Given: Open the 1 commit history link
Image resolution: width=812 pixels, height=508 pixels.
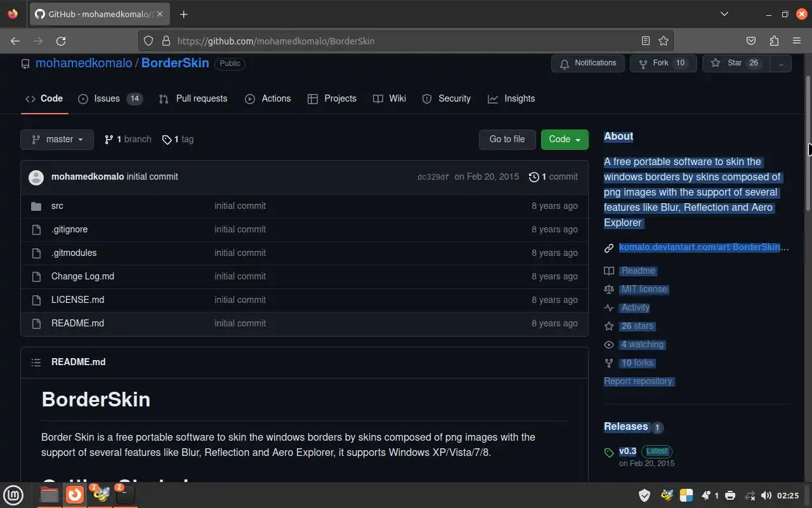Looking at the screenshot, I should 553,177.
